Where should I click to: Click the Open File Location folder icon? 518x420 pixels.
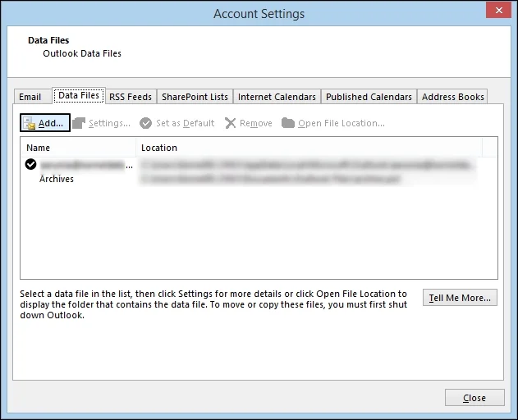point(288,123)
